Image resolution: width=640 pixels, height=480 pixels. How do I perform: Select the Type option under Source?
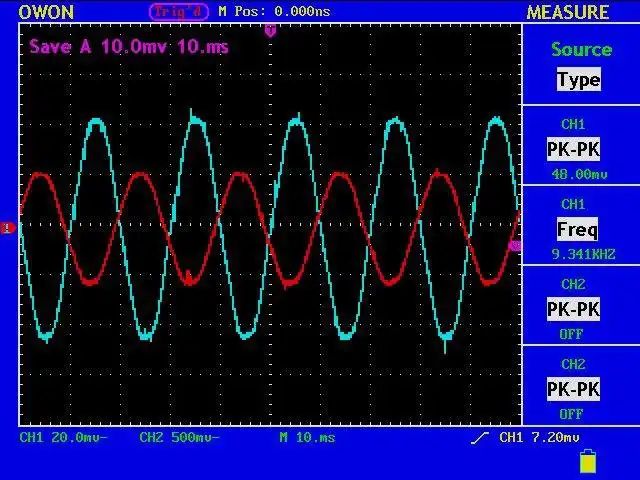tap(579, 80)
